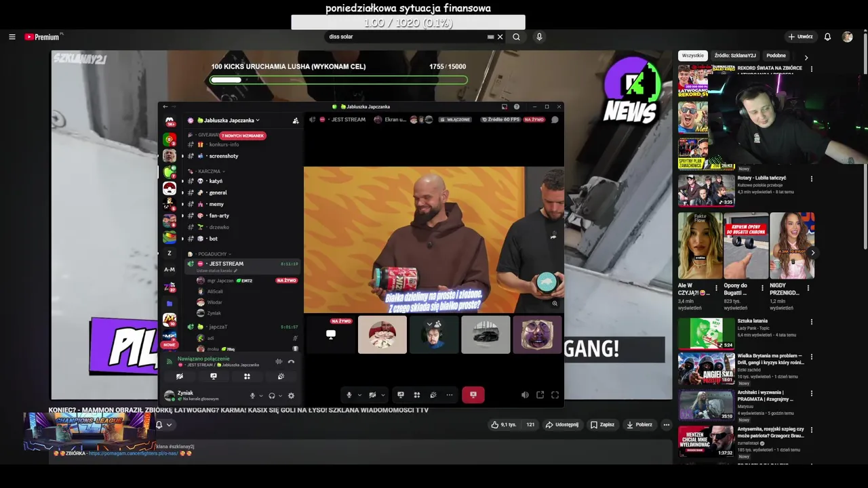Click the YouTube search magnifier button

(x=517, y=37)
